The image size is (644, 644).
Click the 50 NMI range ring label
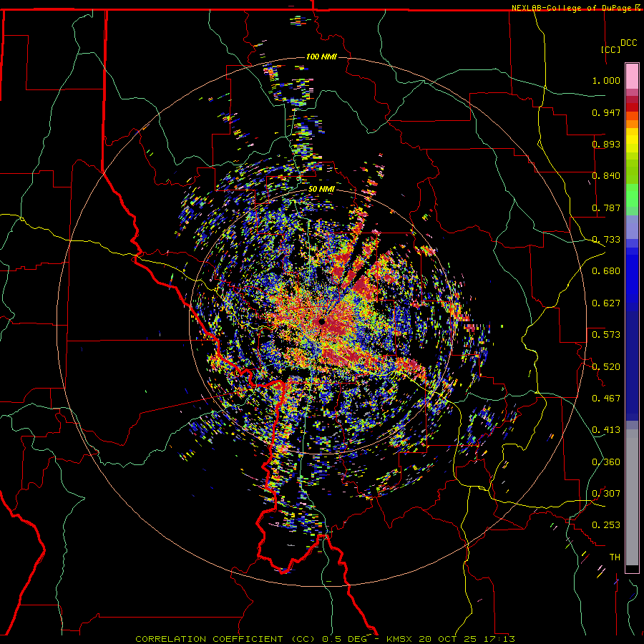click(321, 189)
